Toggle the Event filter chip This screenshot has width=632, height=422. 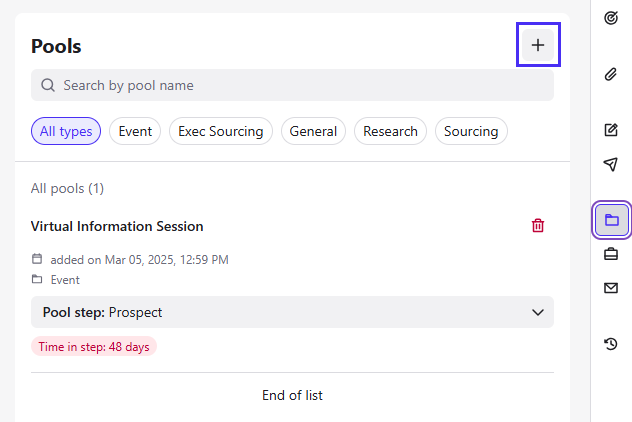coord(135,131)
